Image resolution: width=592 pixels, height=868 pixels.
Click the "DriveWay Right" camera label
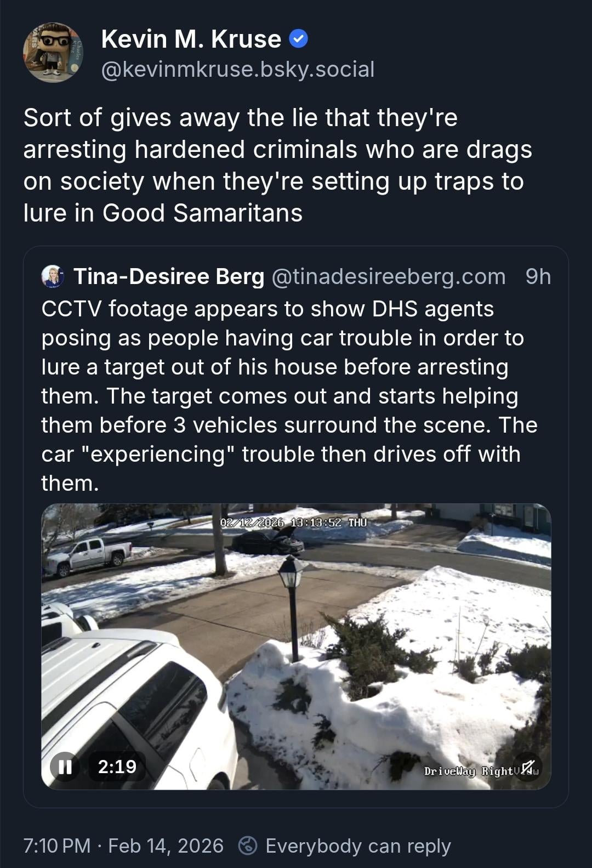[x=468, y=771]
